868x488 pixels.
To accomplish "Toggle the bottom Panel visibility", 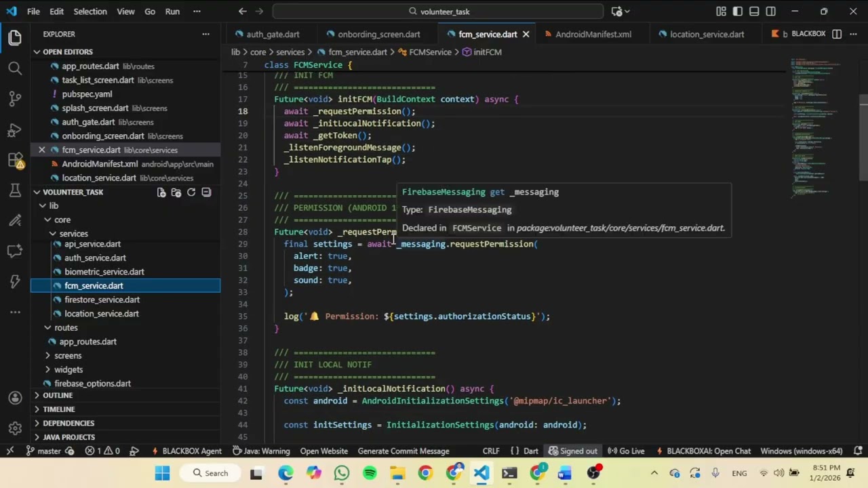I will [x=754, y=12].
